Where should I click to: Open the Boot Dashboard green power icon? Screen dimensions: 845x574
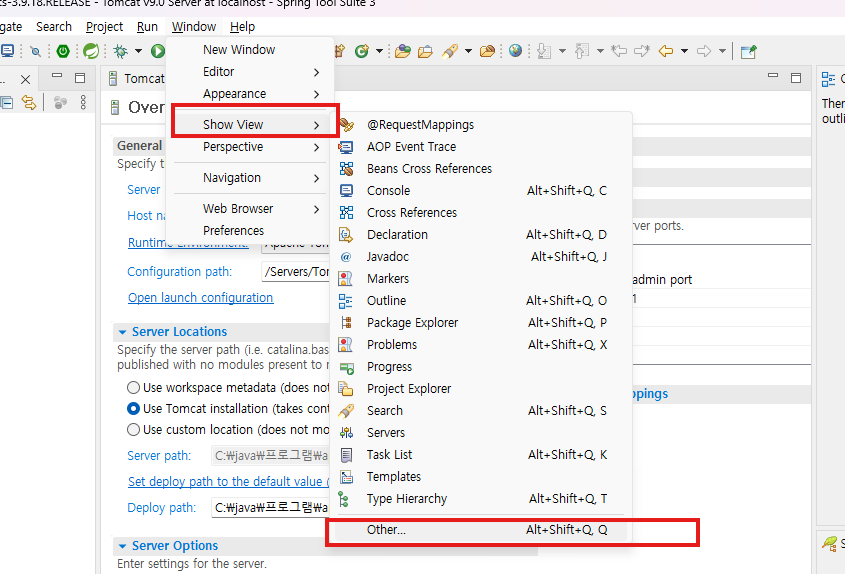tap(63, 51)
